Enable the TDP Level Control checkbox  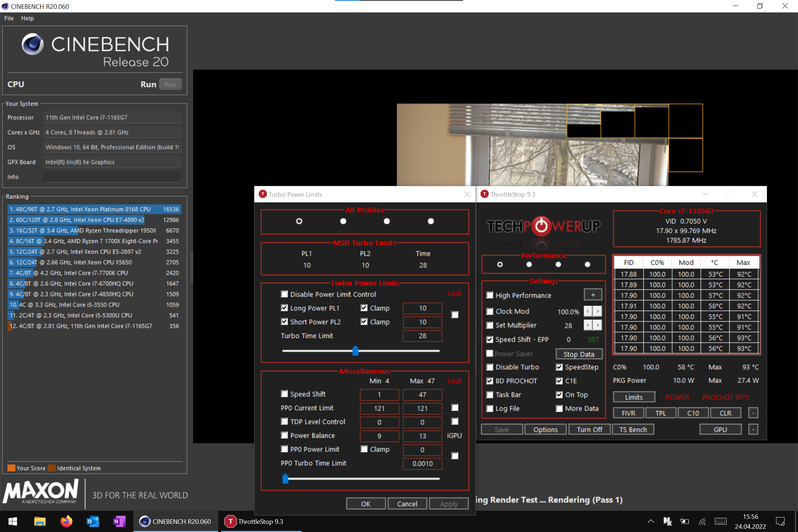284,422
